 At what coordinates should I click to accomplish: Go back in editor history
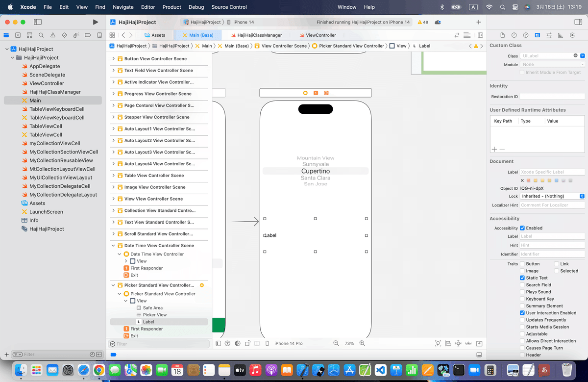pos(123,35)
